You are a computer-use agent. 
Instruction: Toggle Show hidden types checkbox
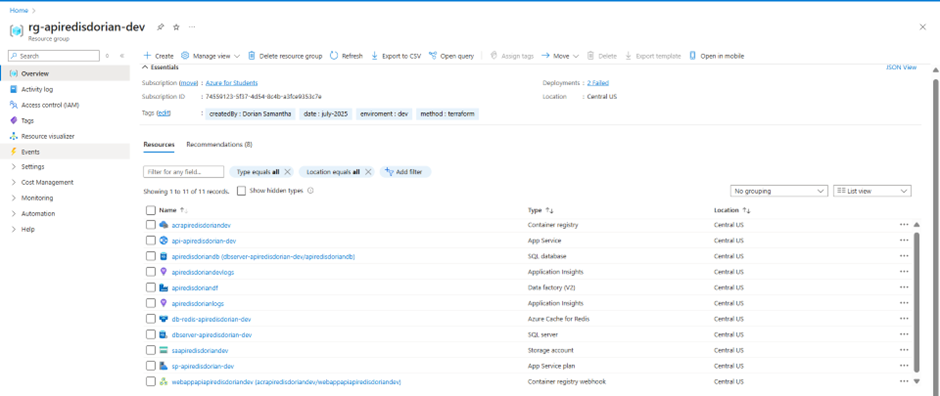[241, 191]
